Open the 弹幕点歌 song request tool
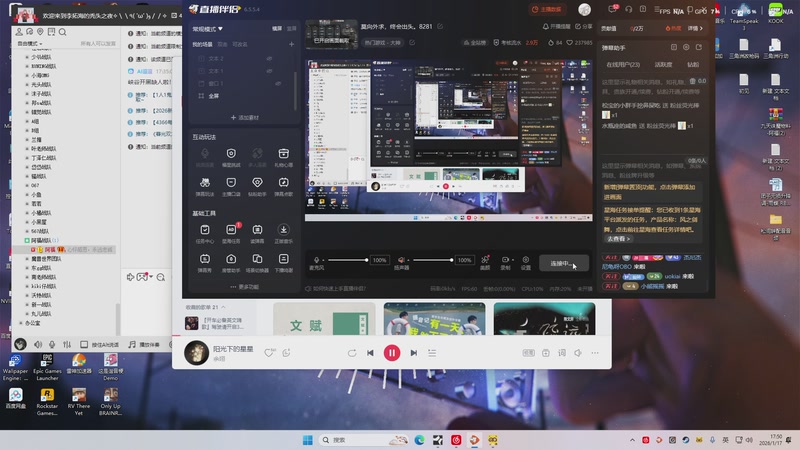 pyautogui.click(x=283, y=183)
